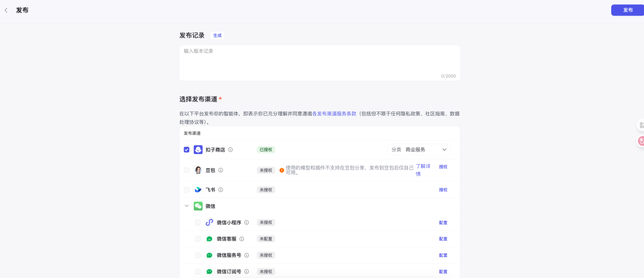
Task: Open the 各发布渠道服务条款 link
Action: [x=335, y=113]
